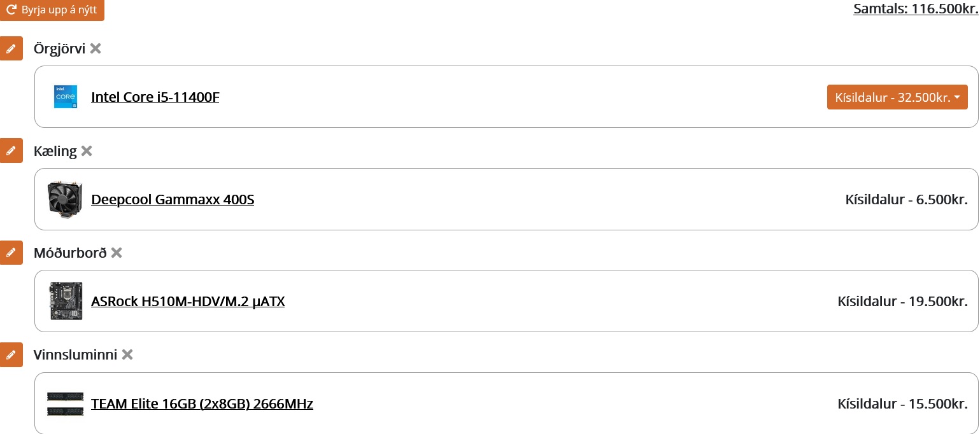Edit the Vinnsluminni selection via pencil icon
The height and width of the screenshot is (434, 980).
point(11,354)
